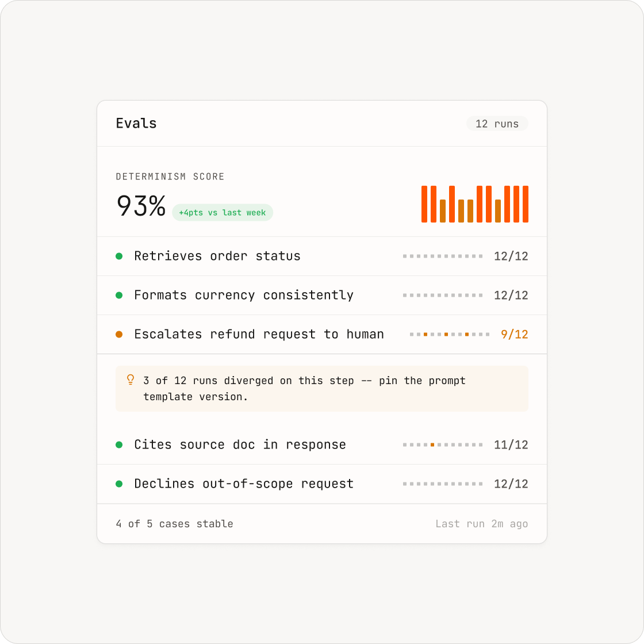
Task: Expand Formats currency consistently case
Action: pos(322,296)
